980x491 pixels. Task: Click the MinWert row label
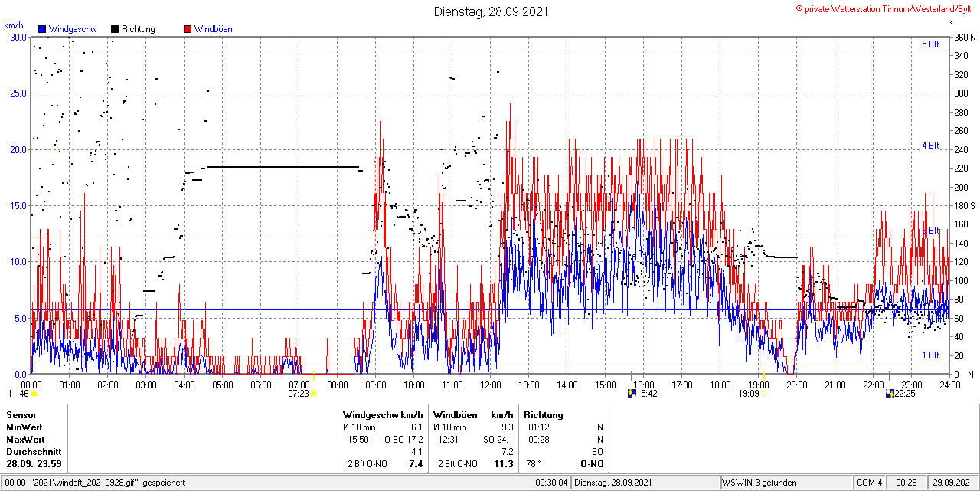(x=24, y=427)
